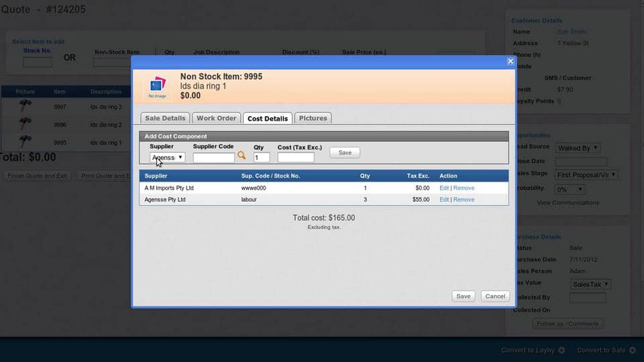
Task: Open Tax Value SalesTax dropdown
Action: [x=590, y=284]
